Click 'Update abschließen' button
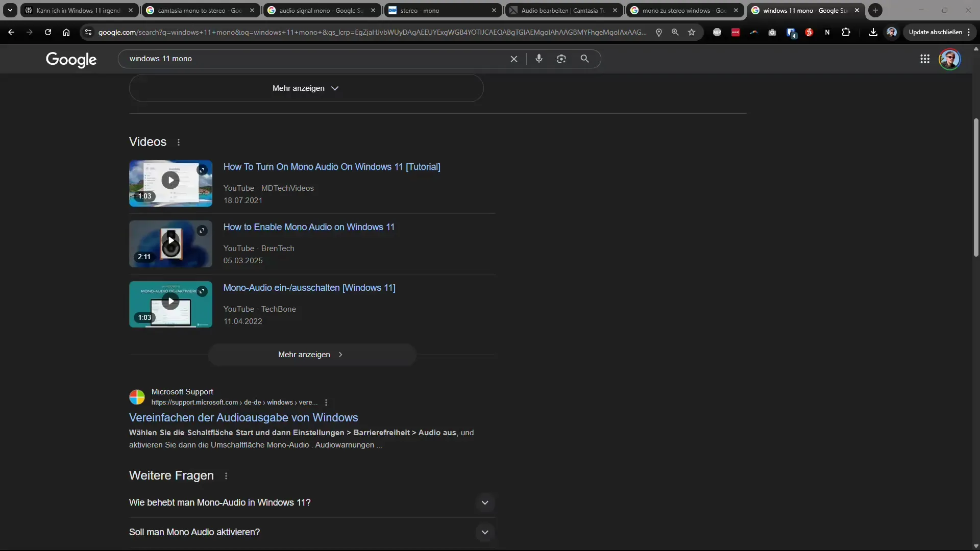Screen dimensions: 980x551 click(935, 32)
